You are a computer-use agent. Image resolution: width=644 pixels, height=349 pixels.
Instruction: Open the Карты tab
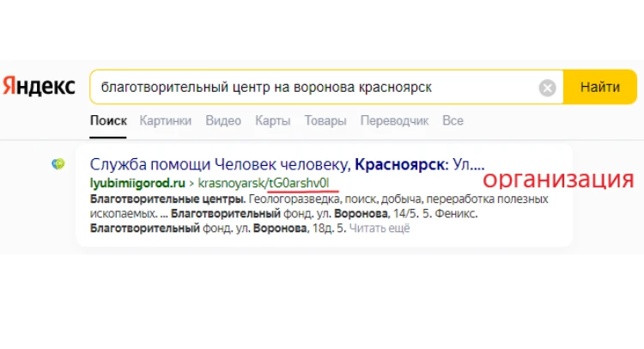pyautogui.click(x=273, y=120)
